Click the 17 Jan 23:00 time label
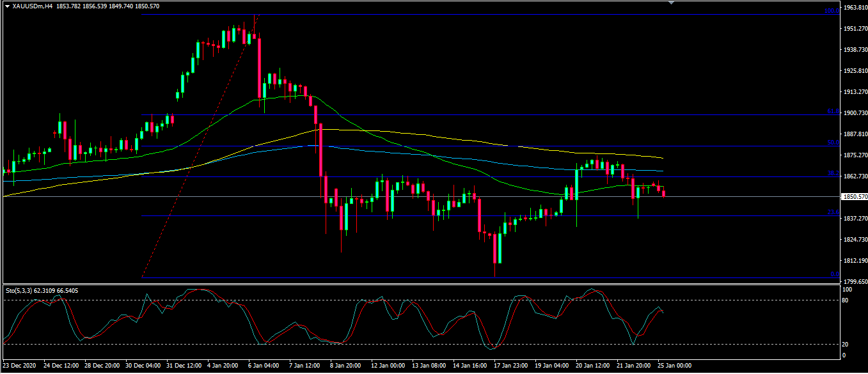 (x=509, y=366)
